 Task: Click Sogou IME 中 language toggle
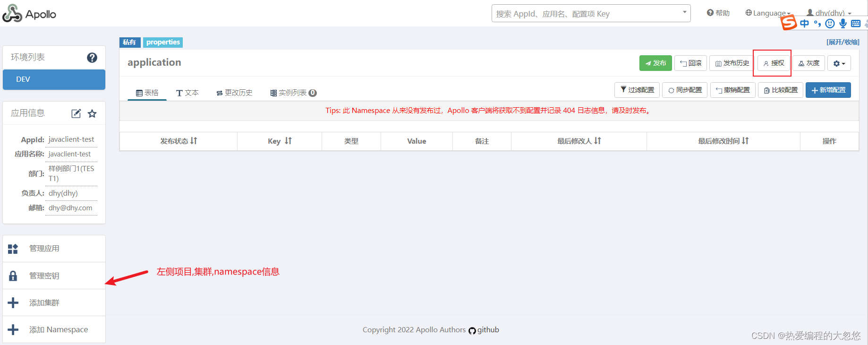[804, 24]
